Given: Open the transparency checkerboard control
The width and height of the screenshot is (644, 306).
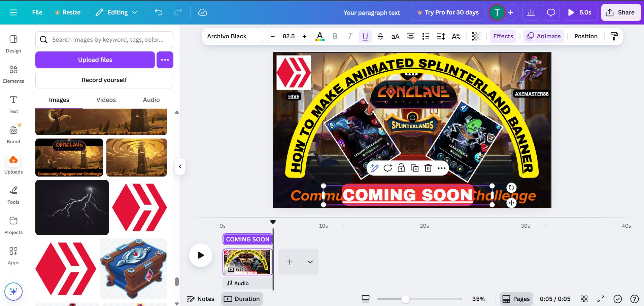Looking at the screenshot, I should pyautogui.click(x=476, y=36).
